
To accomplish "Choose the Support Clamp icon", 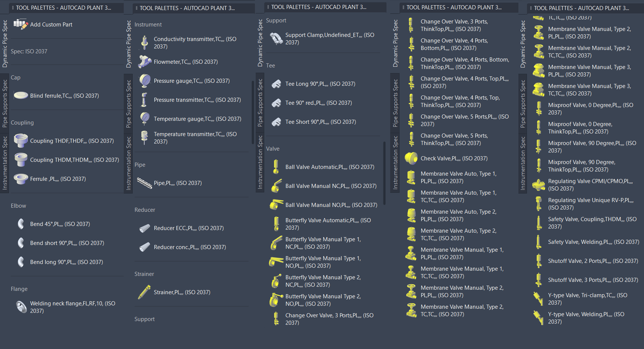I will click(x=276, y=38).
